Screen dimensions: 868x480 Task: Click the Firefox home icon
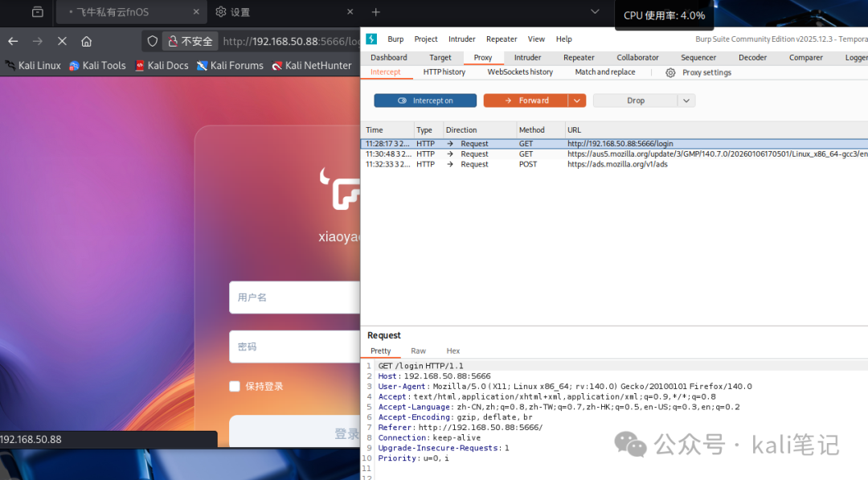pyautogui.click(x=88, y=40)
